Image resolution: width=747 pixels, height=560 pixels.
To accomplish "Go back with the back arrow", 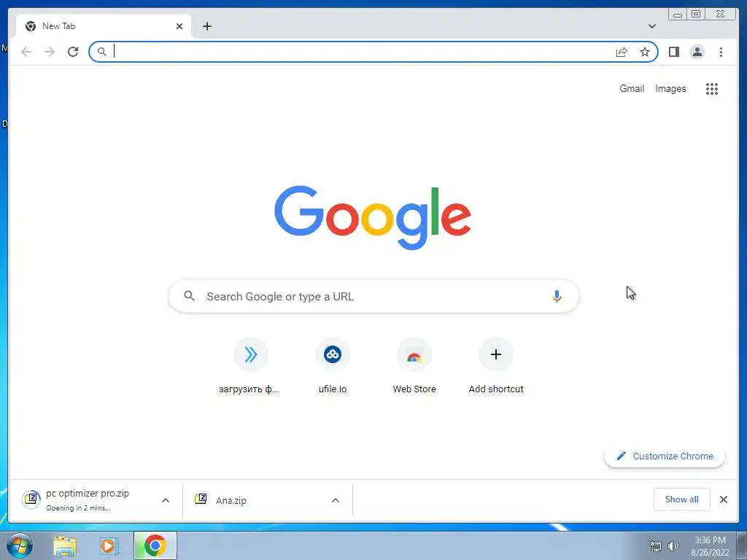I will tap(26, 52).
